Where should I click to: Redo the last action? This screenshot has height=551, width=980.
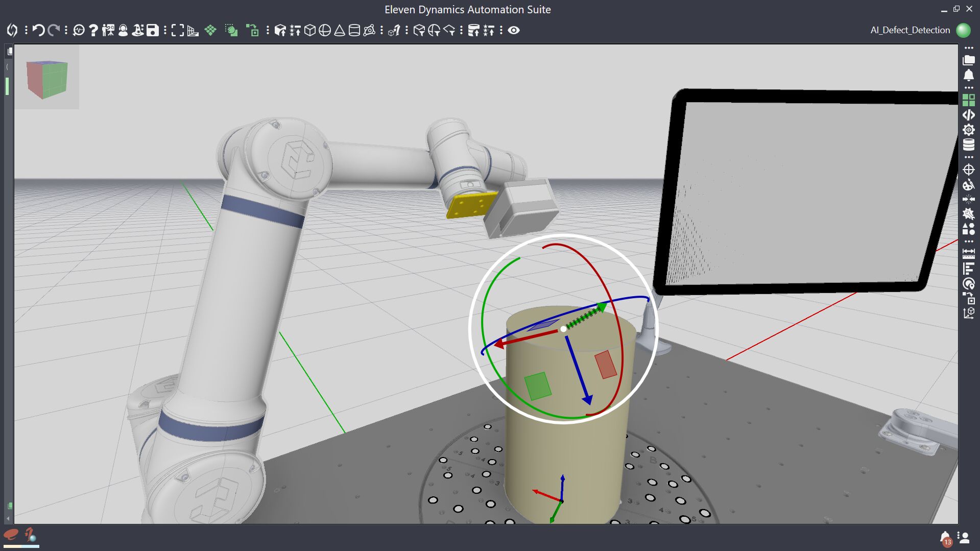click(x=53, y=31)
